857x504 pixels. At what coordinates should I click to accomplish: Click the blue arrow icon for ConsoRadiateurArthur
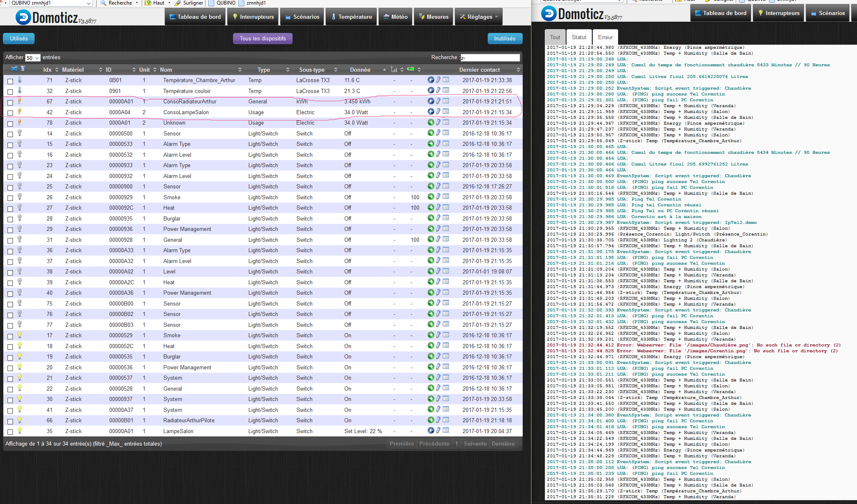coord(431,101)
